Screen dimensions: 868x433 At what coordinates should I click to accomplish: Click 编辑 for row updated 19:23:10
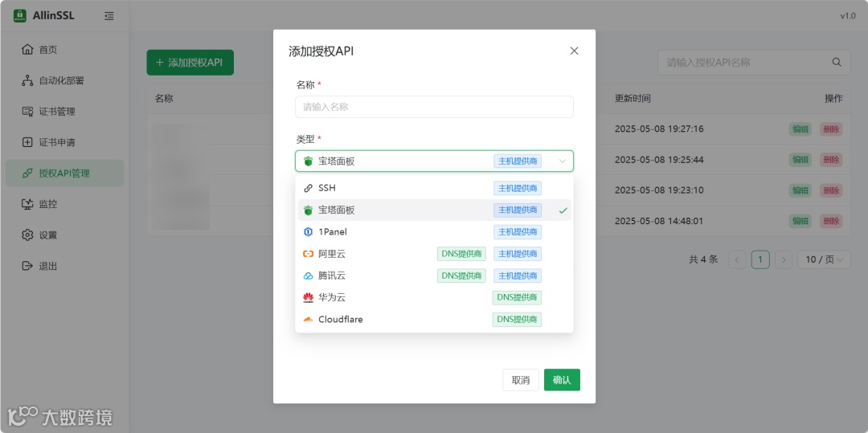tap(800, 190)
